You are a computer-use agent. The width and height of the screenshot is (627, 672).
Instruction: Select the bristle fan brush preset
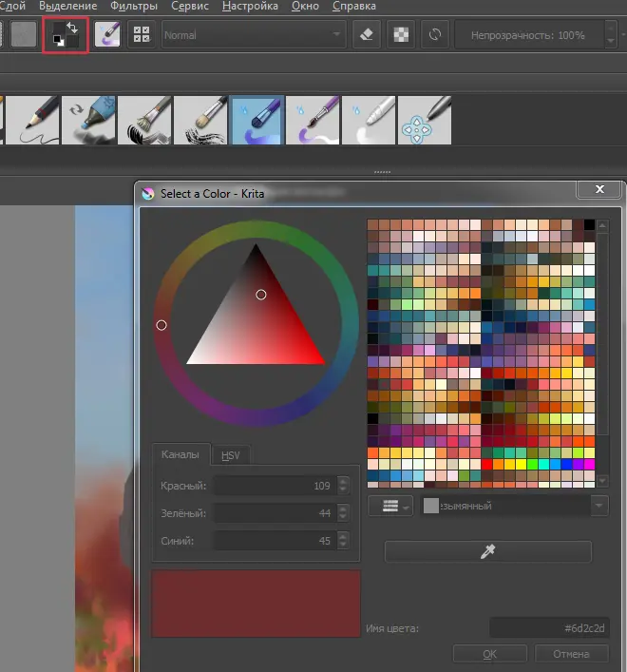(x=144, y=120)
